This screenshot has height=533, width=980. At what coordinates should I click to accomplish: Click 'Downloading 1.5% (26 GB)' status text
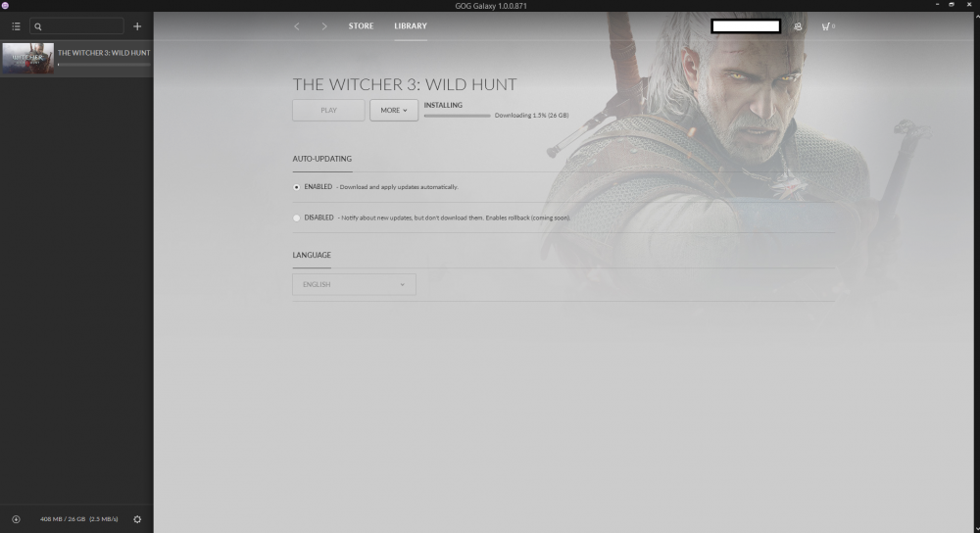click(x=531, y=116)
